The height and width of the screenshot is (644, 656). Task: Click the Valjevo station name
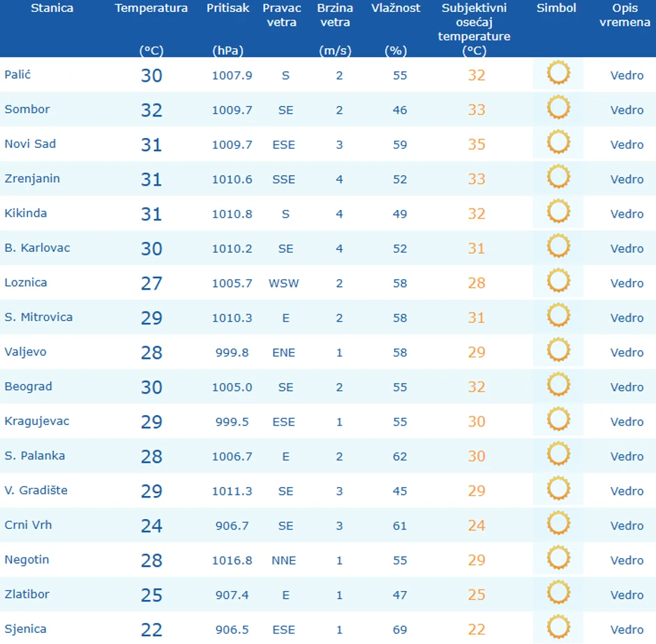(26, 352)
